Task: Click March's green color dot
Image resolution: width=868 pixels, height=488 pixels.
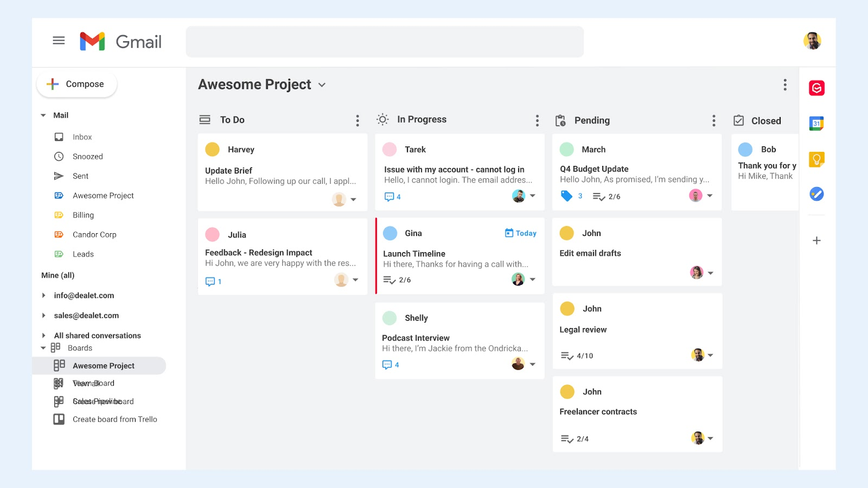Action: tap(567, 149)
